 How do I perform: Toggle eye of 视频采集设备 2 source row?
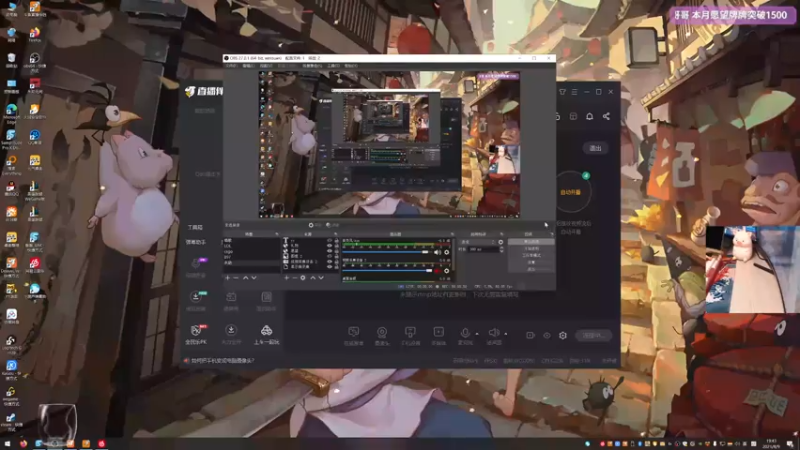coord(329,261)
